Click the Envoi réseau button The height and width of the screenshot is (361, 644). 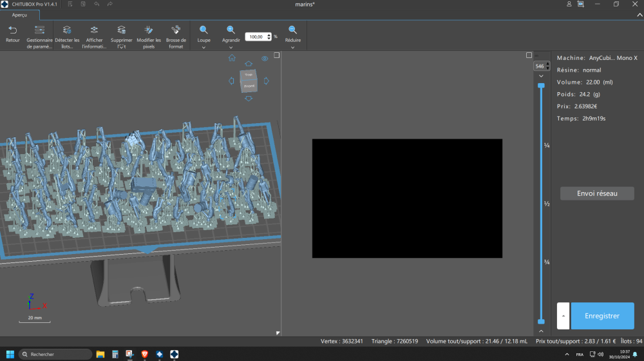[597, 193]
